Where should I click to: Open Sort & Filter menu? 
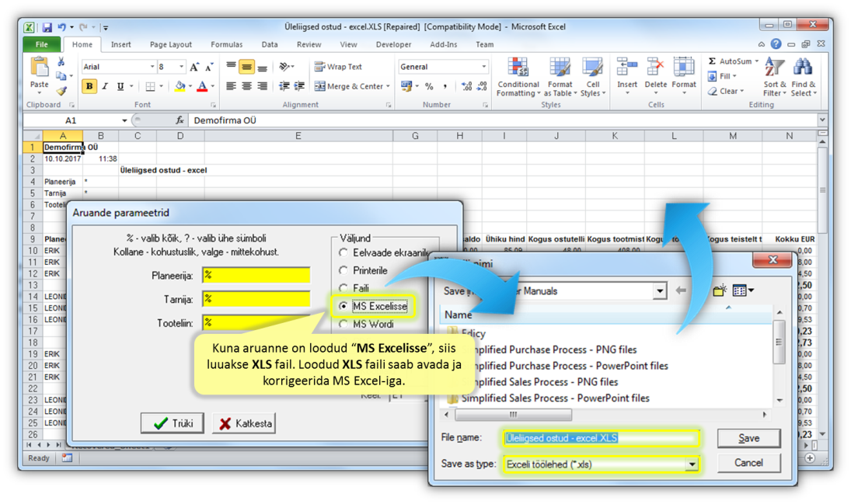[x=775, y=77]
